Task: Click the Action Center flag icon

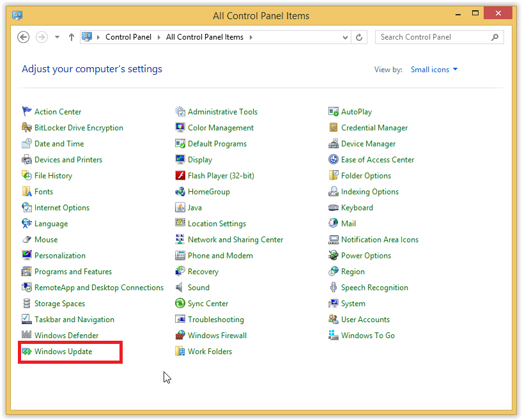Action: tap(27, 111)
